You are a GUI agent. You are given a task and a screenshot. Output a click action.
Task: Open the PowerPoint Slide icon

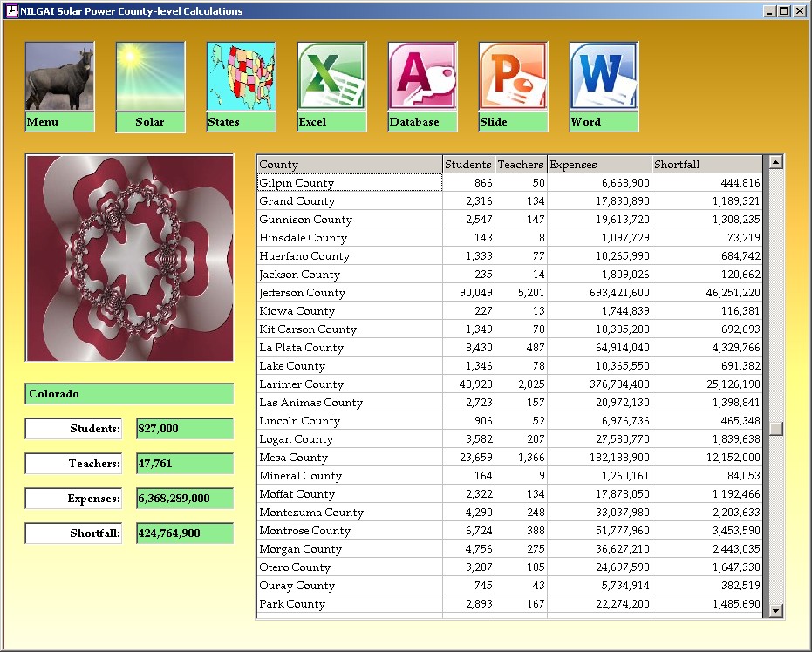513,77
